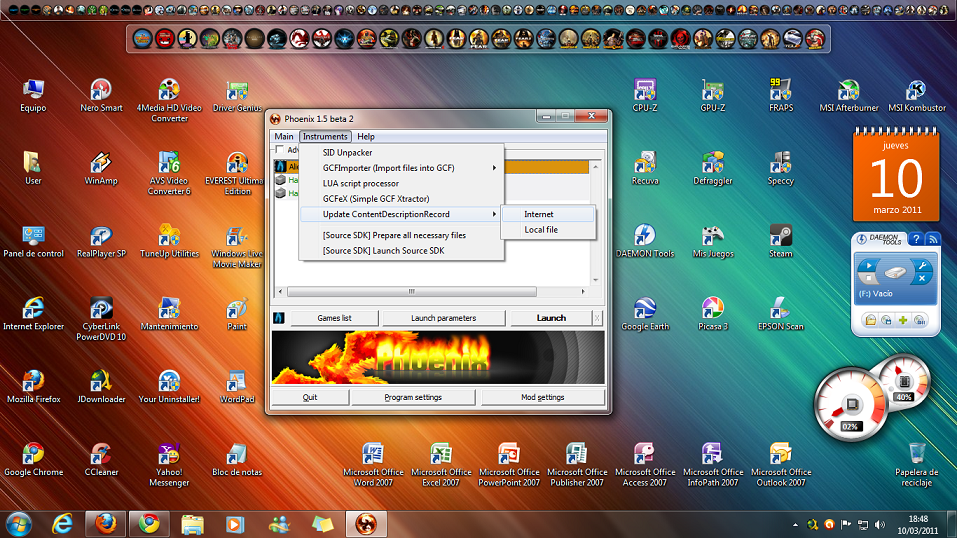This screenshot has width=957, height=538.
Task: Open Firefox from the taskbar
Action: click(x=106, y=524)
